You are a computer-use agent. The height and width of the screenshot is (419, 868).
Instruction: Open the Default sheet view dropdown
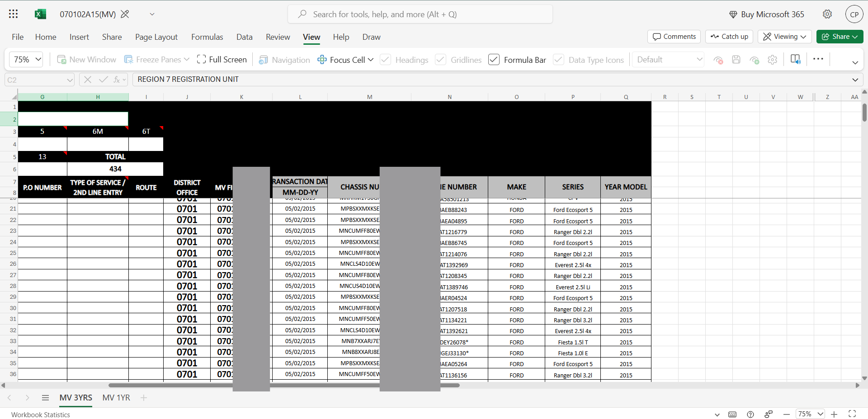point(668,60)
